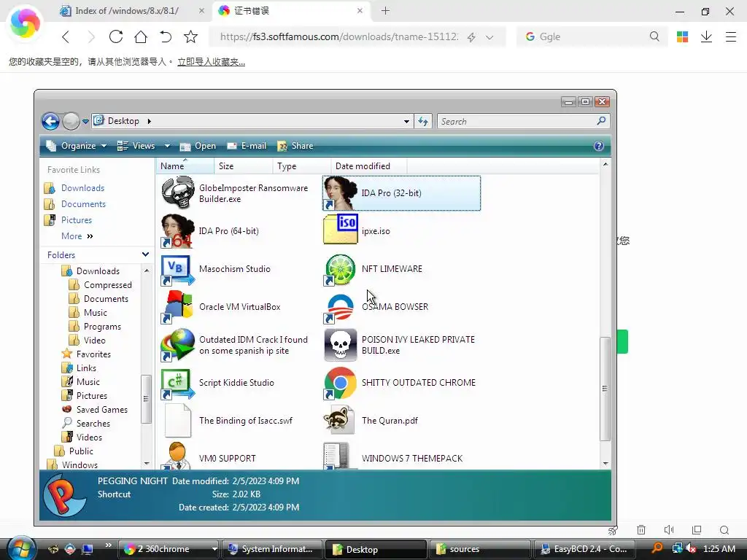The height and width of the screenshot is (560, 747).
Task: Click the 立即导入收藏夹 import link
Action: pyautogui.click(x=211, y=62)
